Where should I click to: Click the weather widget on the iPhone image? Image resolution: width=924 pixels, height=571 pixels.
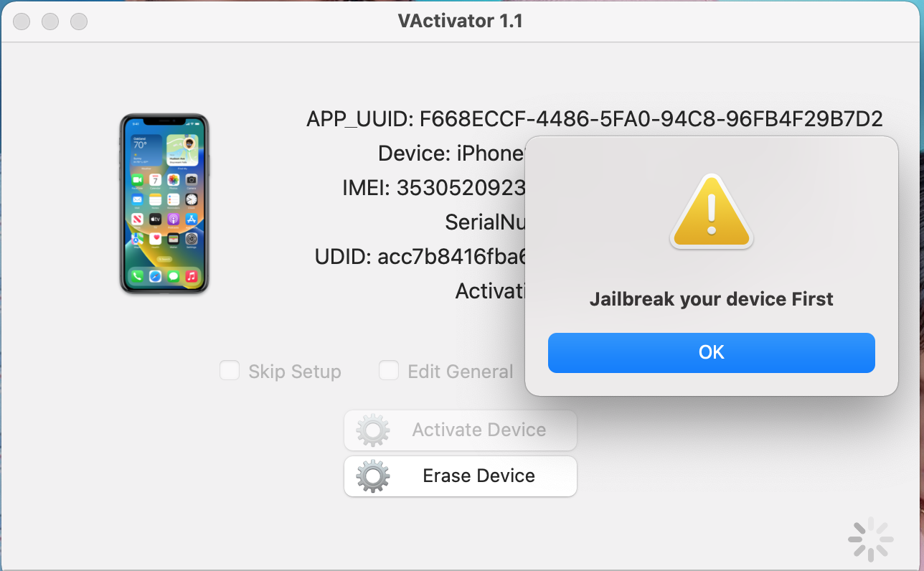[x=146, y=151]
